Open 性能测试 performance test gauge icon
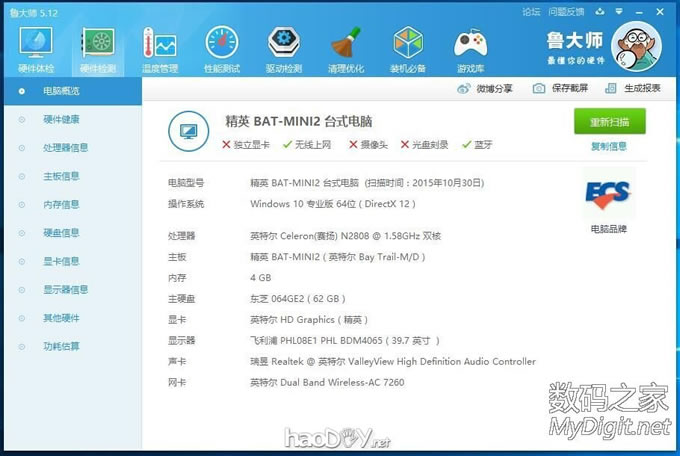Screen dimensions: 680x456 coord(221,45)
